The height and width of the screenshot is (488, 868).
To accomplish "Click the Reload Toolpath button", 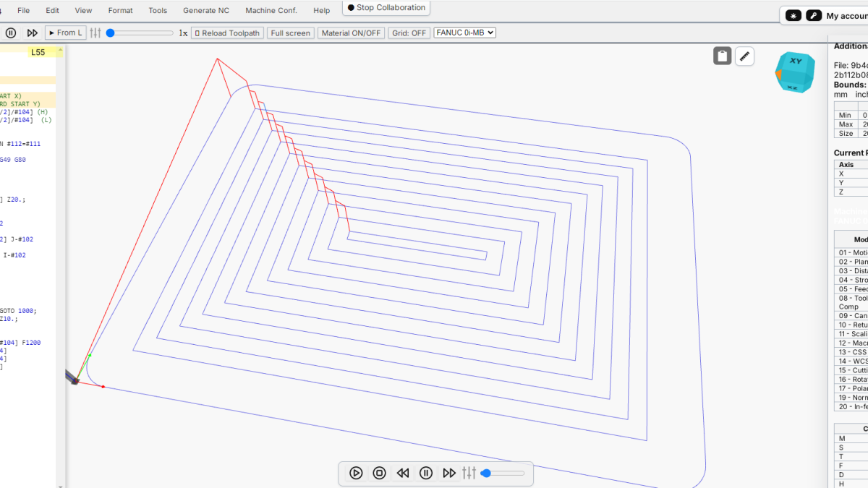I will 227,33.
